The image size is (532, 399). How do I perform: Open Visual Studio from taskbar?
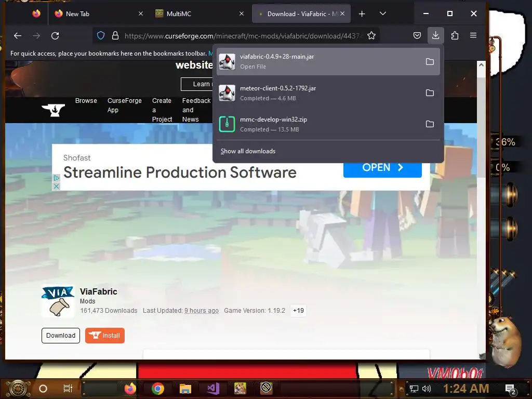213,389
